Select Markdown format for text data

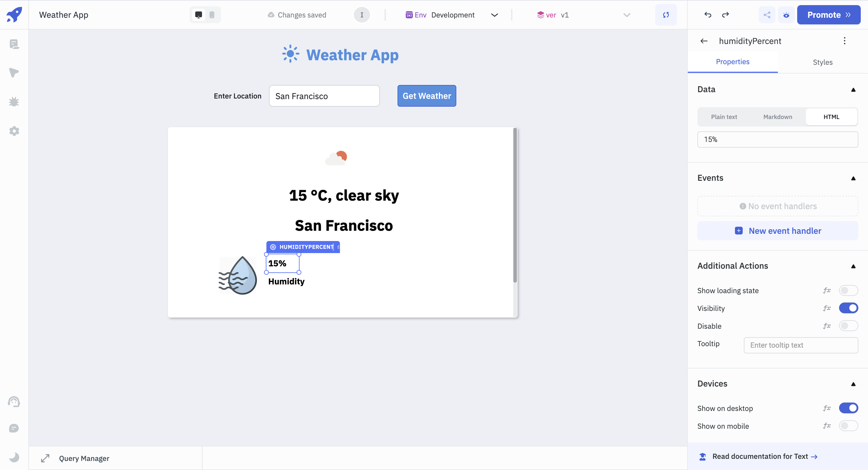pyautogui.click(x=777, y=117)
